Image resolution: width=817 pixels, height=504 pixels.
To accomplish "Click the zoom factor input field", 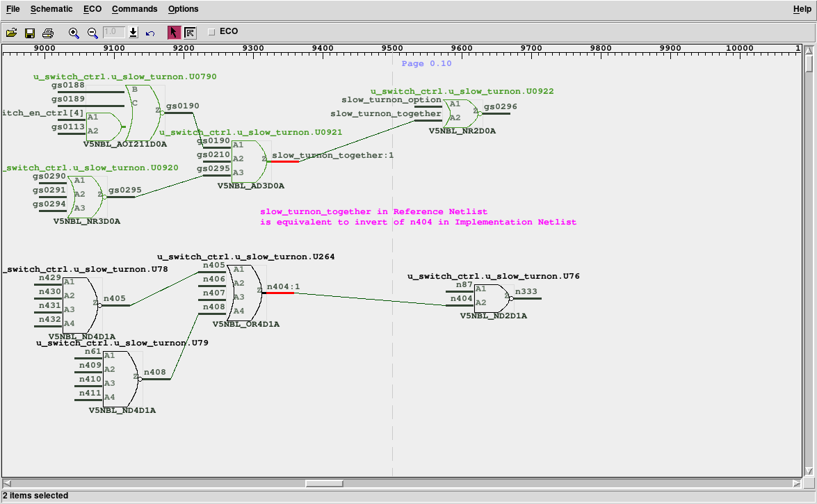I will coord(113,32).
